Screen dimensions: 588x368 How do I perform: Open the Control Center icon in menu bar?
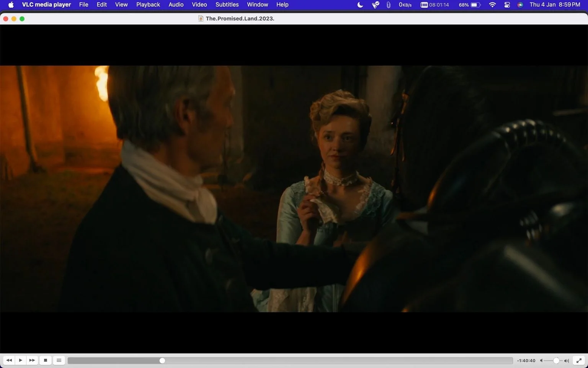(507, 5)
